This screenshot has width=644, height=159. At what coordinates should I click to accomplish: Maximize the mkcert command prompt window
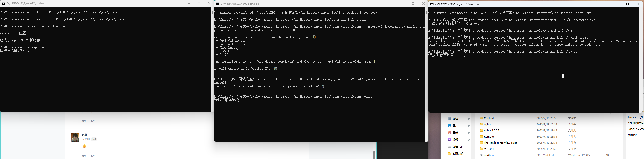click(x=413, y=4)
